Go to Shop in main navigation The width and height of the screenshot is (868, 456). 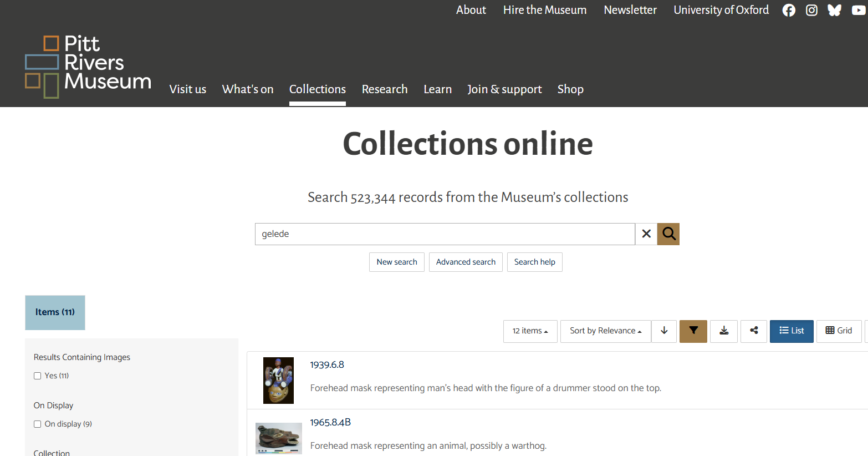pyautogui.click(x=570, y=89)
